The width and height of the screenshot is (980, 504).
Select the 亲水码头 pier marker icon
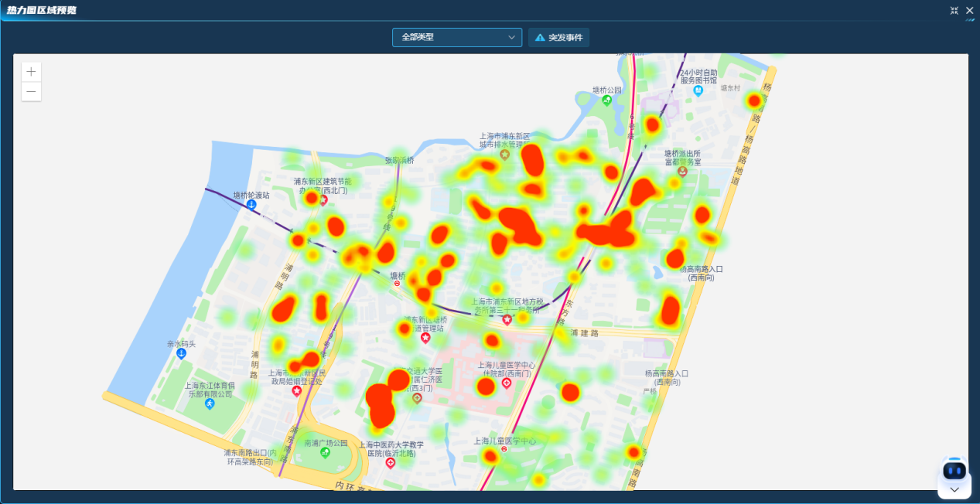182,353
